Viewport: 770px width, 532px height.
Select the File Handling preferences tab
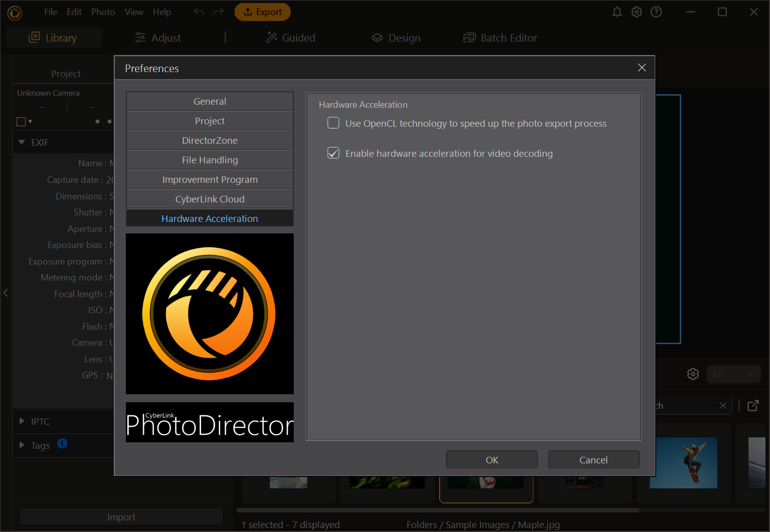[x=210, y=160]
